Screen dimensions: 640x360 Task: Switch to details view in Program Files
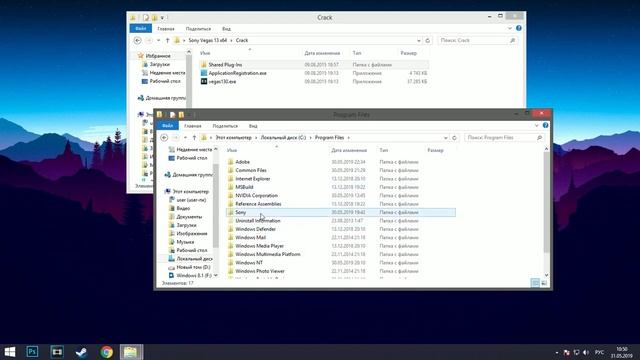tap(535, 283)
